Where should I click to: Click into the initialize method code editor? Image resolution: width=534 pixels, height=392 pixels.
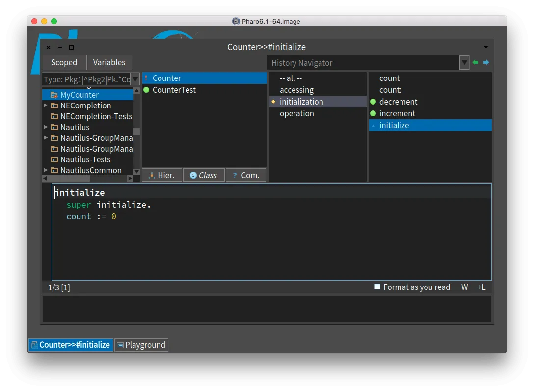point(271,232)
